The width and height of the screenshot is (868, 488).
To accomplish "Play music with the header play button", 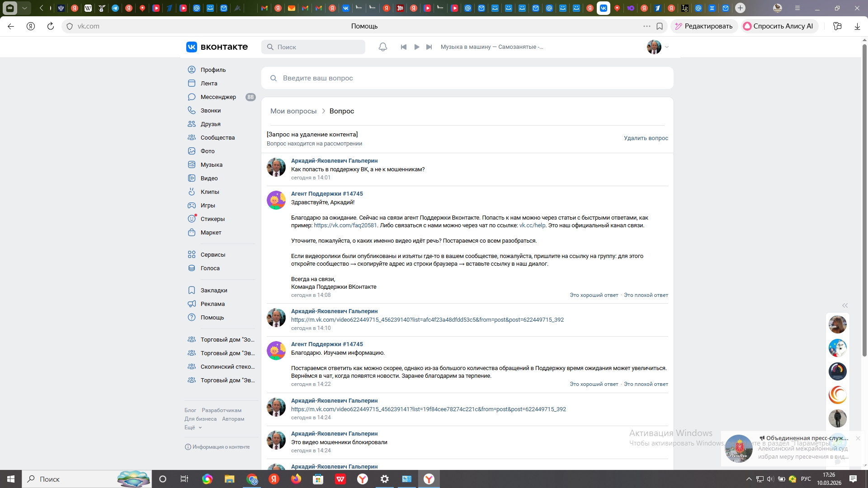I will [417, 47].
